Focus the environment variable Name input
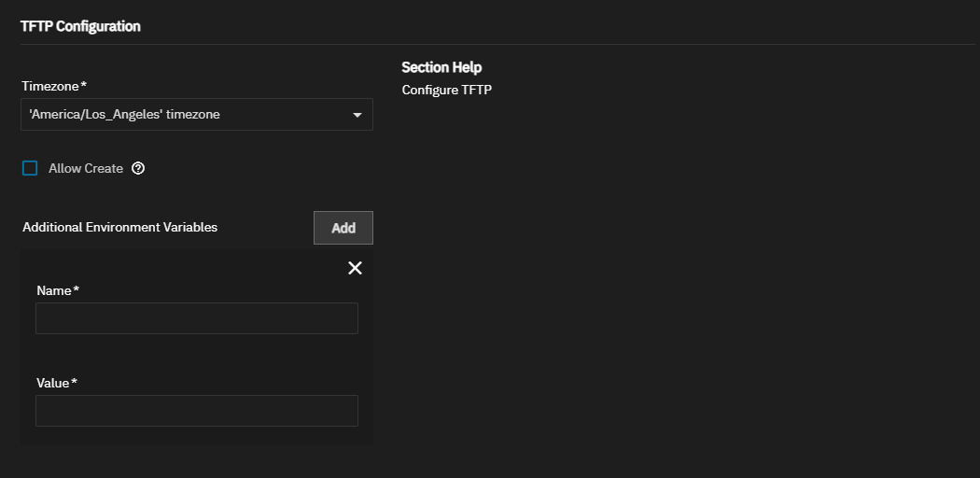This screenshot has width=980, height=478. click(196, 318)
